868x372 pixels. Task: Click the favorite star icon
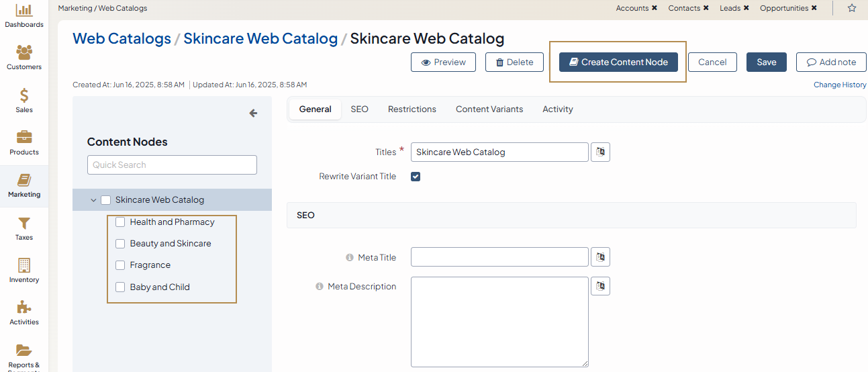click(851, 8)
